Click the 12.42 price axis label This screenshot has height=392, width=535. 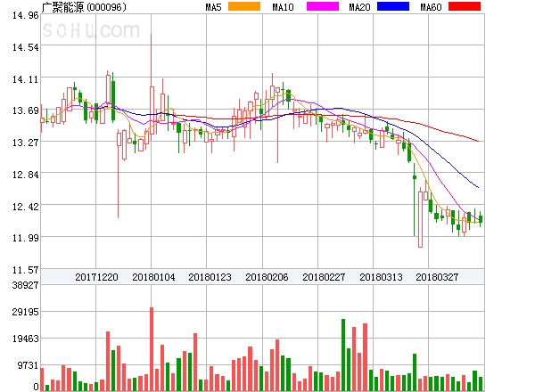tap(26, 207)
